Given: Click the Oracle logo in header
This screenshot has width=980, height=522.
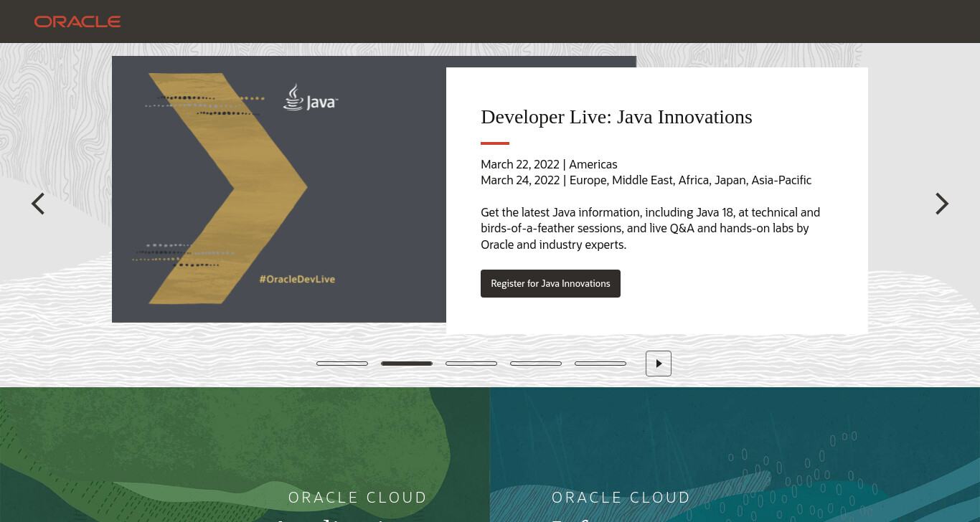Looking at the screenshot, I should coord(77,22).
